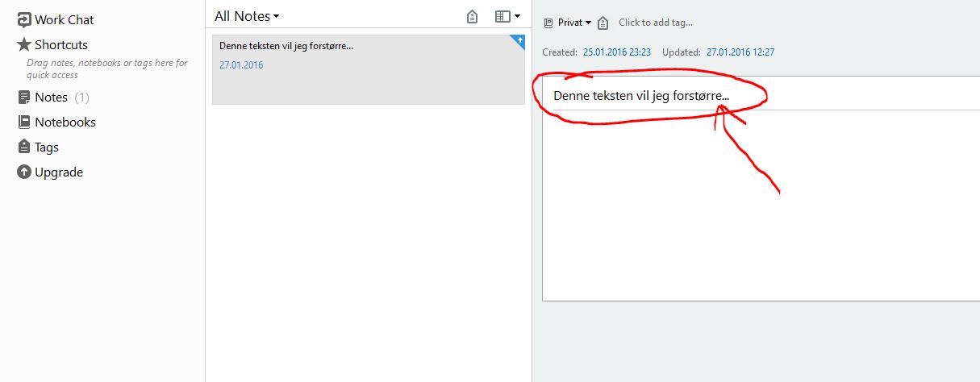The width and height of the screenshot is (980, 382).
Task: Click inside the empty note body area
Action: click(x=761, y=205)
